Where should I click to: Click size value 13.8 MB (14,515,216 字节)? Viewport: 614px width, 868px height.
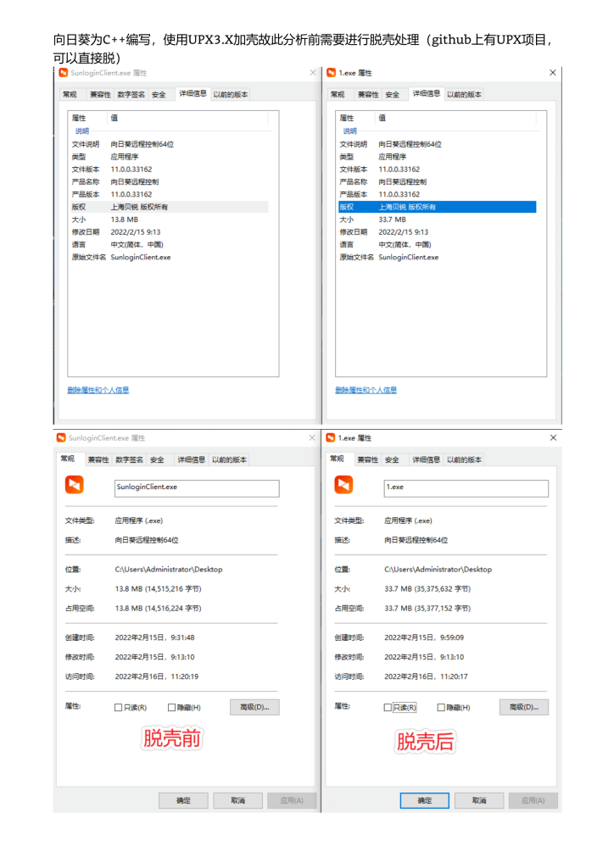tap(159, 589)
